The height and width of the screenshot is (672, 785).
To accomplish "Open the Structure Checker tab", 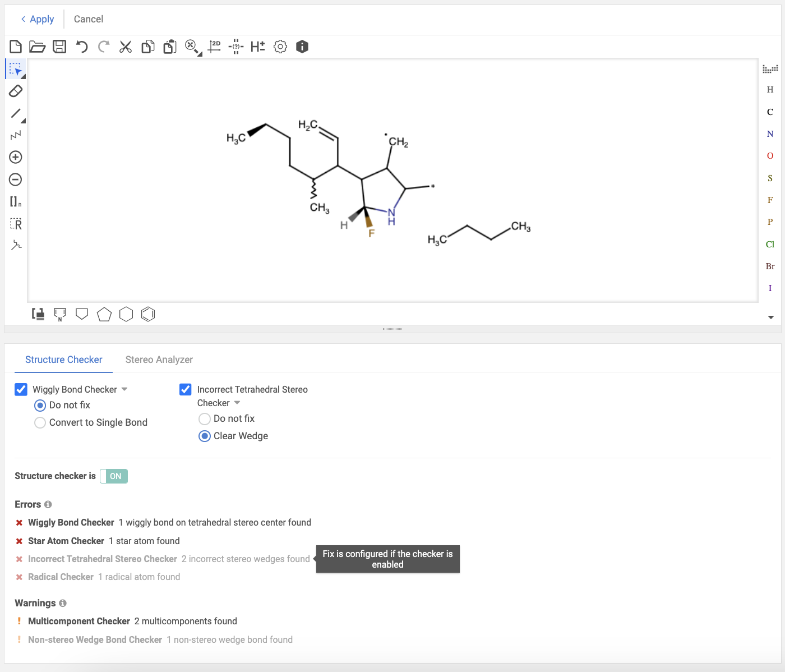I will point(63,360).
